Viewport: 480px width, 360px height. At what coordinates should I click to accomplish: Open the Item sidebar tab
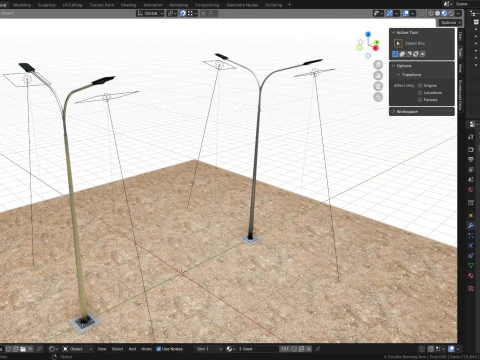[x=460, y=36]
